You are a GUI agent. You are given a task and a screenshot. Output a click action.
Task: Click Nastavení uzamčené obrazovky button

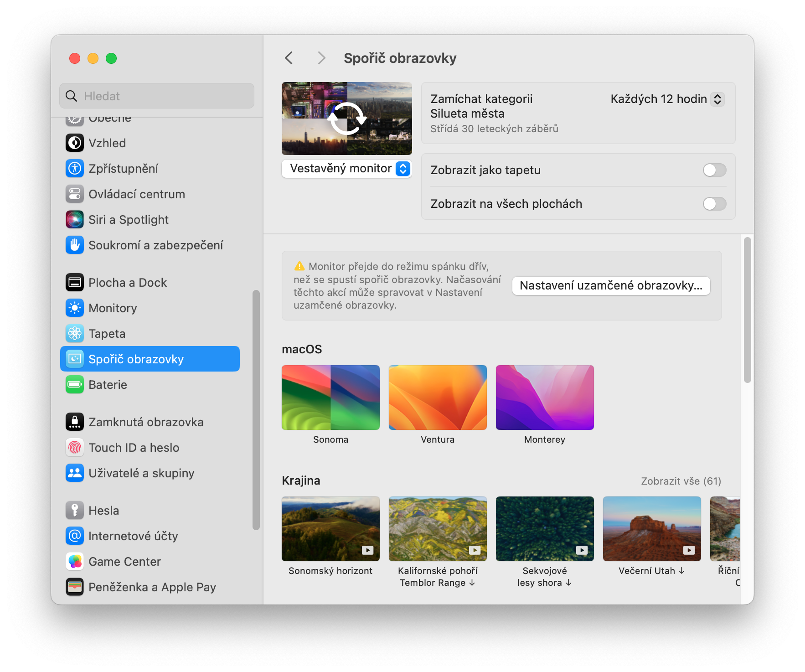click(x=611, y=286)
